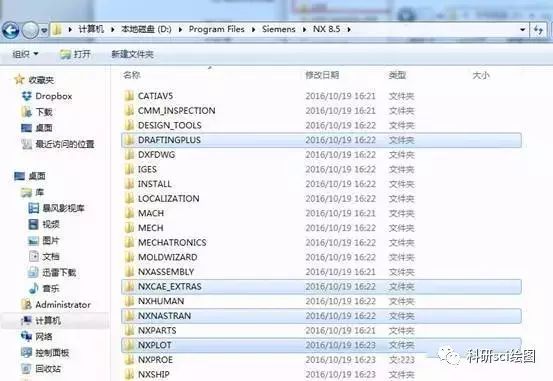
Task: Click the Forward navigation arrow
Action: click(x=30, y=30)
